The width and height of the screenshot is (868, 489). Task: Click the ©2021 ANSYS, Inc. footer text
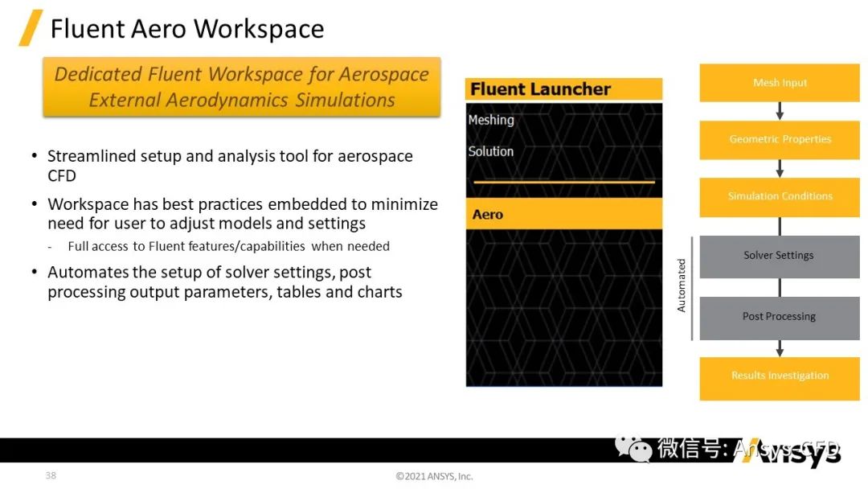point(434,475)
